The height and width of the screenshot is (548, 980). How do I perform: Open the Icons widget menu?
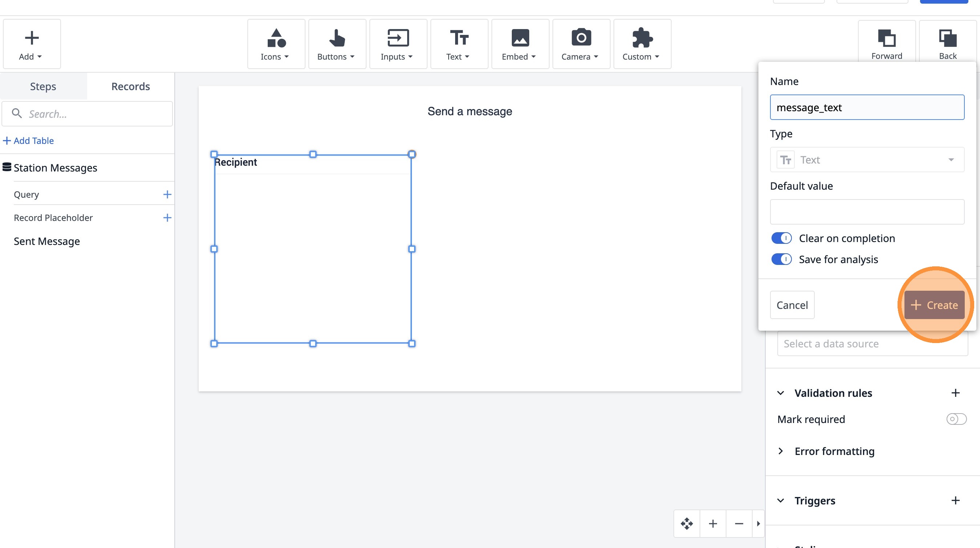(275, 44)
